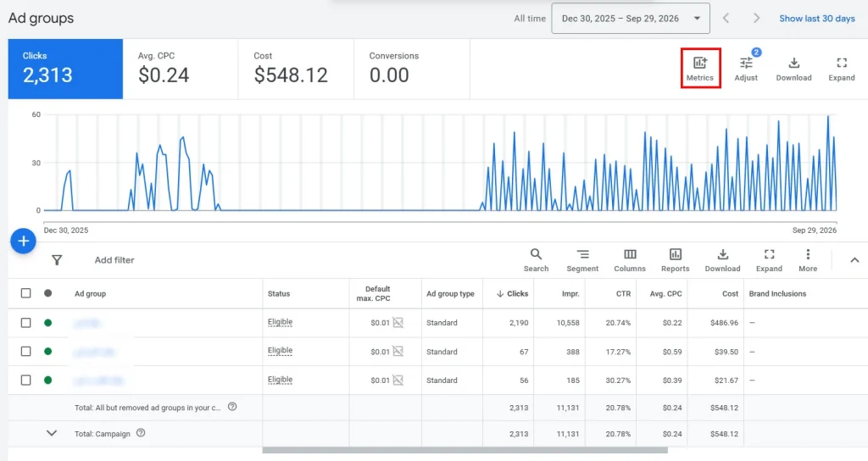Click Ad group type column header
Viewport: 868px width, 461px height.
(x=450, y=294)
